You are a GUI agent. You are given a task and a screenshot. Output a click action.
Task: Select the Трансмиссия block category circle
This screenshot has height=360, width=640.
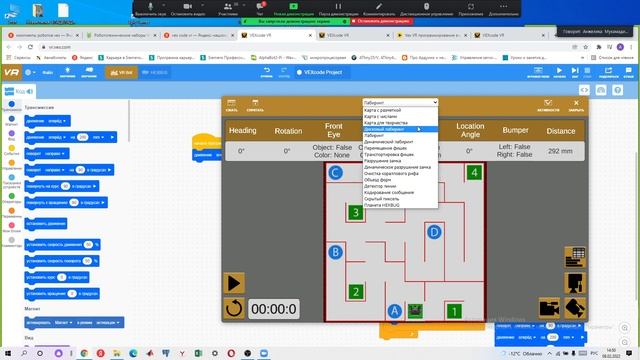pyautogui.click(x=11, y=104)
